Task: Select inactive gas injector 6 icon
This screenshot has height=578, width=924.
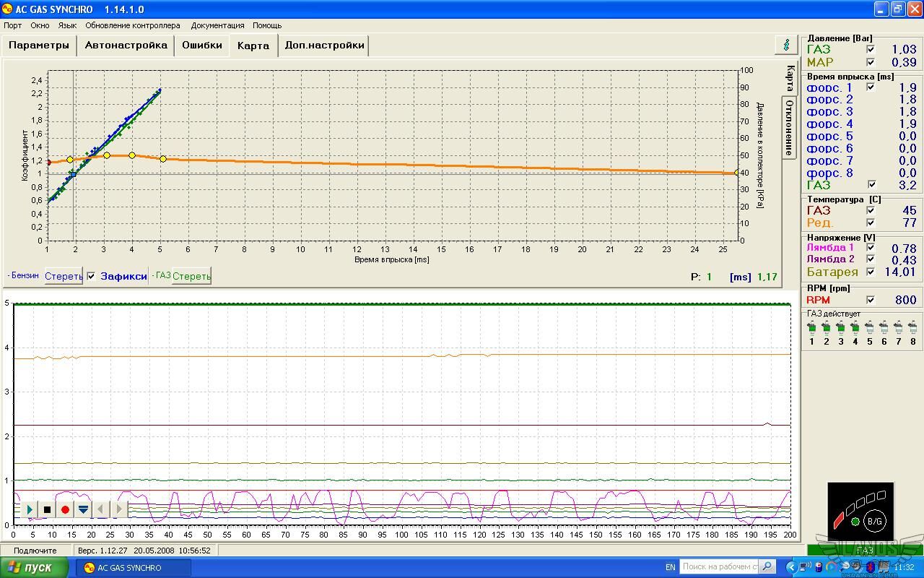Action: pyautogui.click(x=884, y=327)
